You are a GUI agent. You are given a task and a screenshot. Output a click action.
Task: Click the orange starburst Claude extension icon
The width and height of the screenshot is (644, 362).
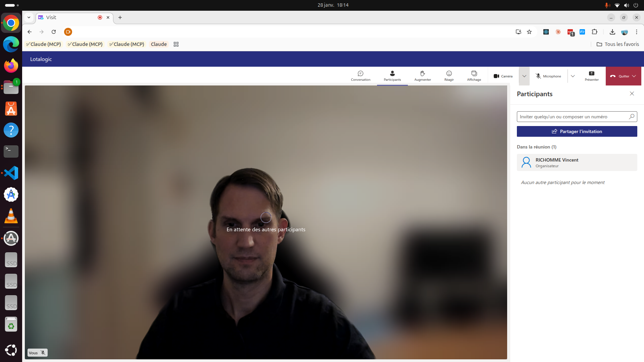[x=558, y=32]
